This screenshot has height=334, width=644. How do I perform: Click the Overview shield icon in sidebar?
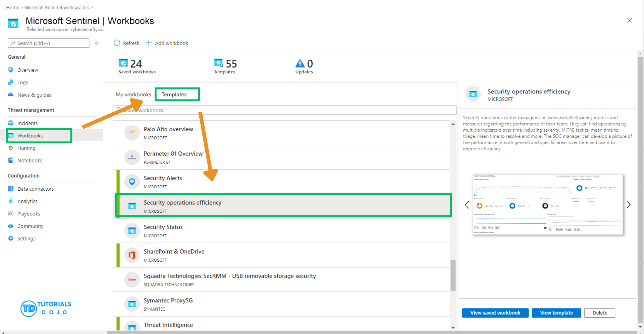11,70
